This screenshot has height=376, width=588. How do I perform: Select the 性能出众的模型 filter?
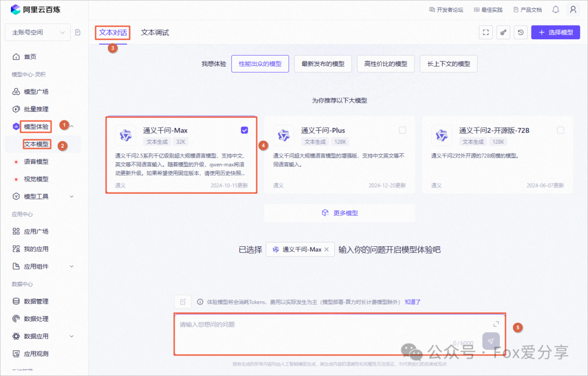260,64
